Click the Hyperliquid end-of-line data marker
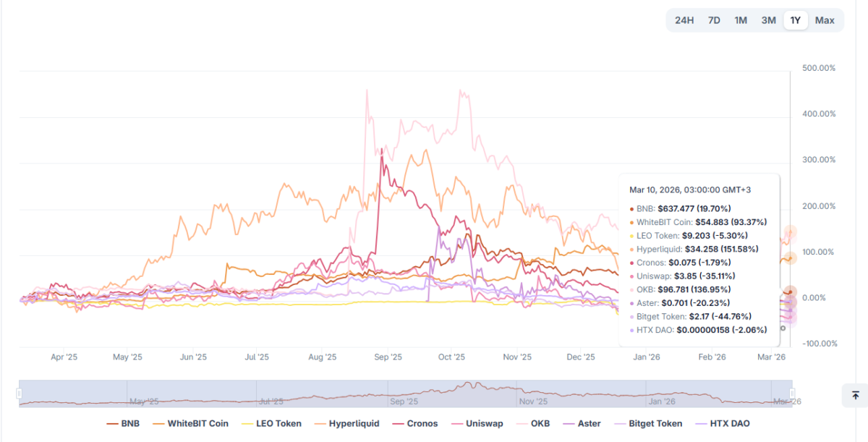This screenshot has width=868, height=442. pyautogui.click(x=791, y=233)
